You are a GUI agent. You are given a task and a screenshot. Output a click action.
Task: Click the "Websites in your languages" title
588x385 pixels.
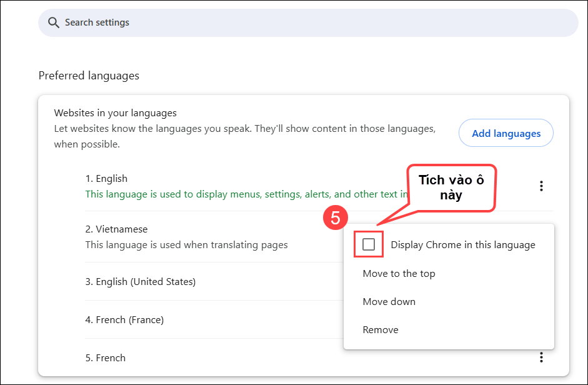pyautogui.click(x=115, y=113)
